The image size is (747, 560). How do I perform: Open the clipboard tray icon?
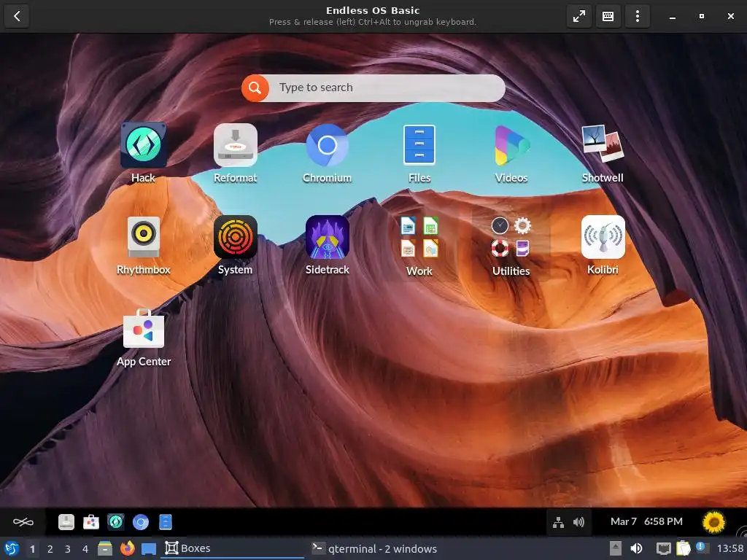point(683,548)
